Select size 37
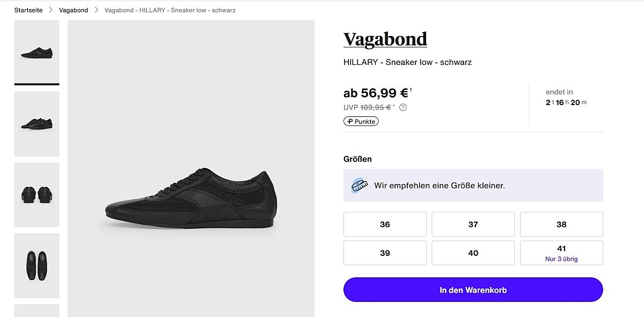644x317 pixels. coord(473,224)
